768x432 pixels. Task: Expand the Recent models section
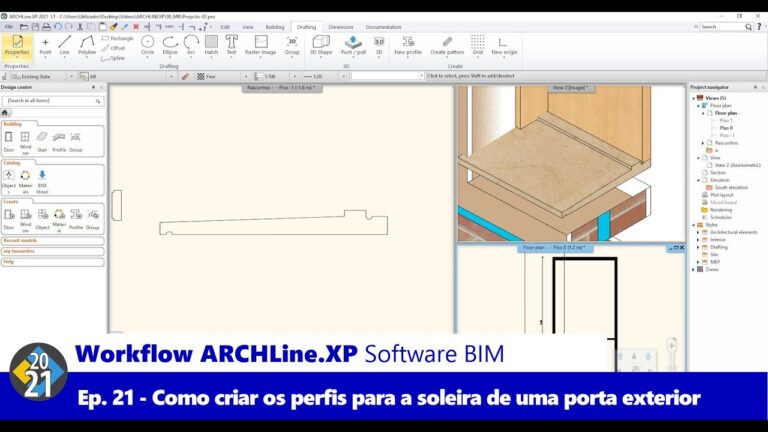pos(52,240)
